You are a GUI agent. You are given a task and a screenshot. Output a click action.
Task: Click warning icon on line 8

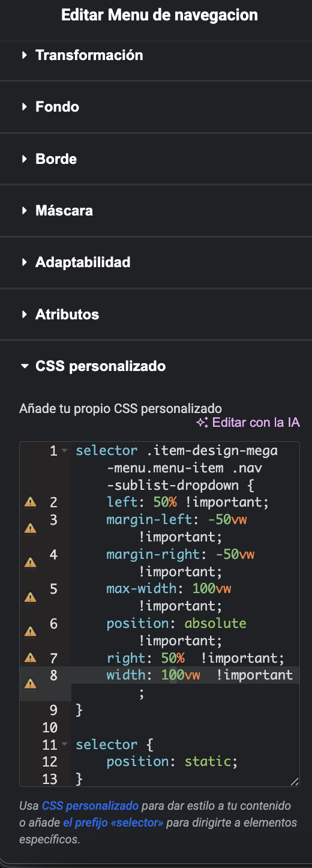(x=30, y=683)
